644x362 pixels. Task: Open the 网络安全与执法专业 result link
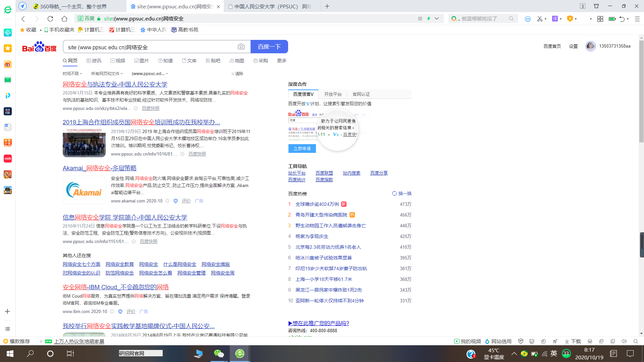115,84
